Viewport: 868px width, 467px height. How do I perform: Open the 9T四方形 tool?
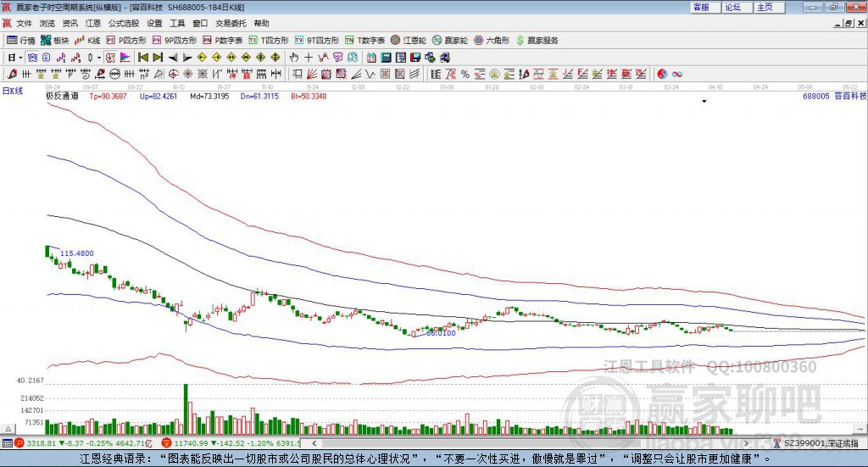(x=317, y=41)
